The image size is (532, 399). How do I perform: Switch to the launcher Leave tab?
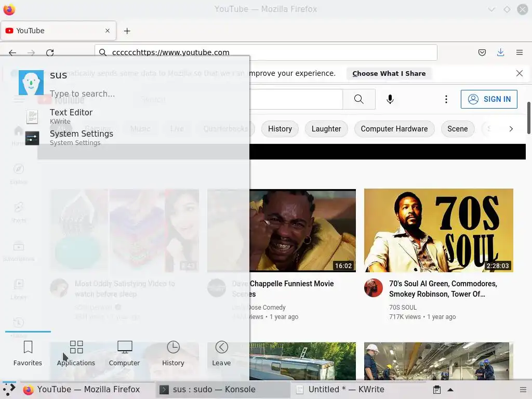point(221,353)
